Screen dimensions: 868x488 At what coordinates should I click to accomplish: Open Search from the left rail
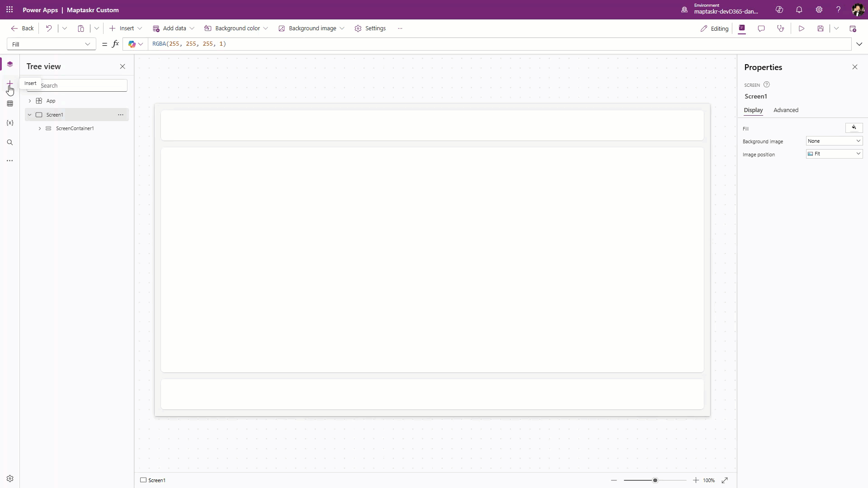click(x=10, y=142)
